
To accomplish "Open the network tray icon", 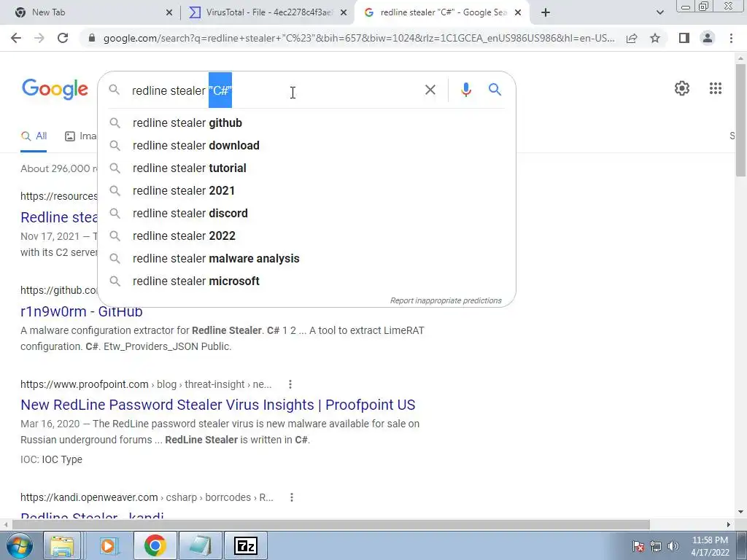I will [x=656, y=546].
